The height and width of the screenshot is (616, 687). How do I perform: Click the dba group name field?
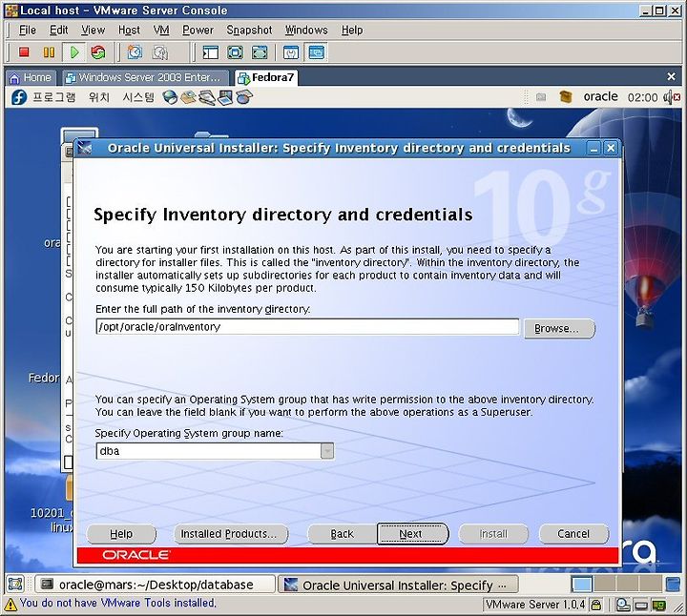(209, 451)
